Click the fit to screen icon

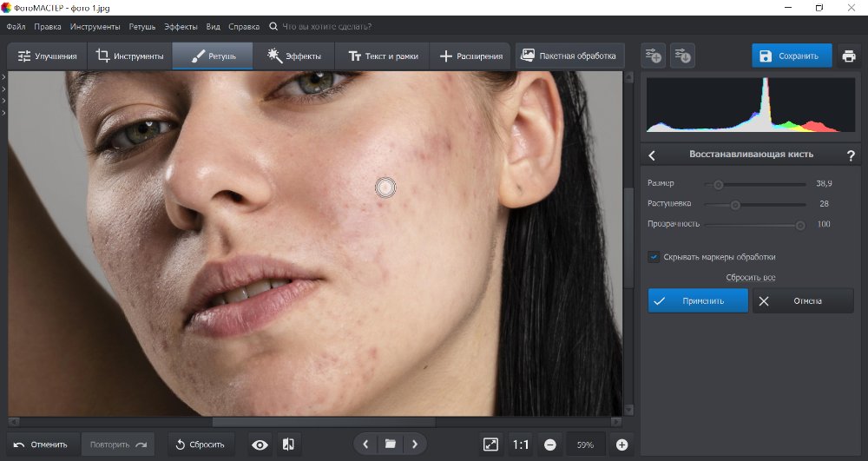coord(490,445)
